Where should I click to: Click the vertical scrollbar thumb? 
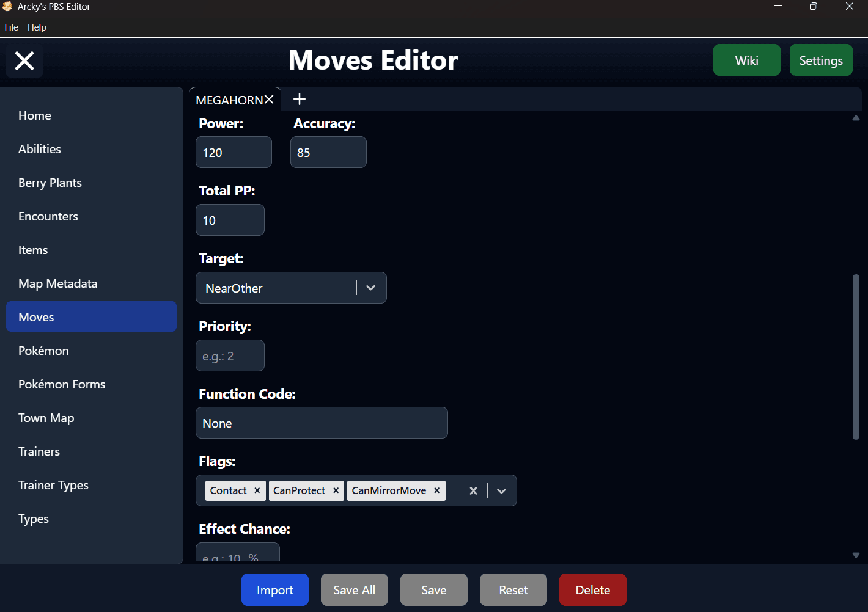point(856,357)
